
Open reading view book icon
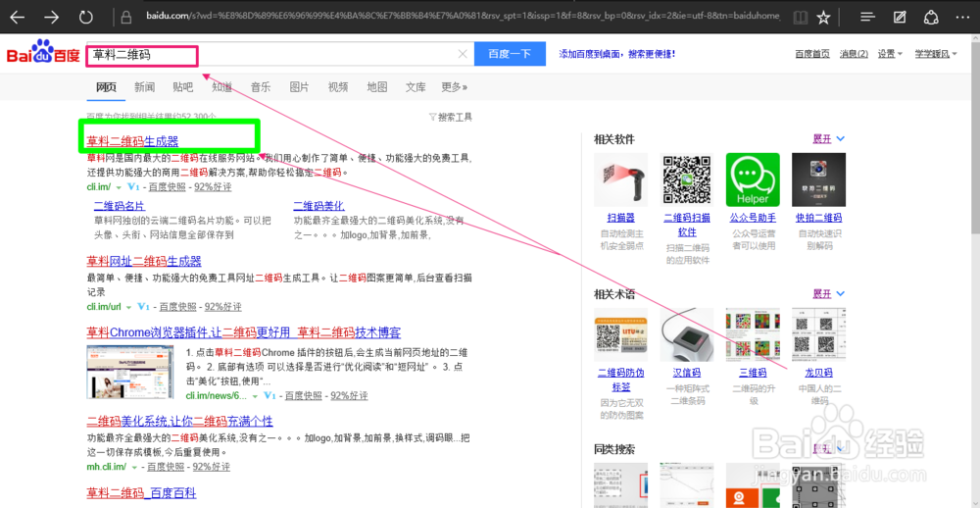(x=800, y=17)
